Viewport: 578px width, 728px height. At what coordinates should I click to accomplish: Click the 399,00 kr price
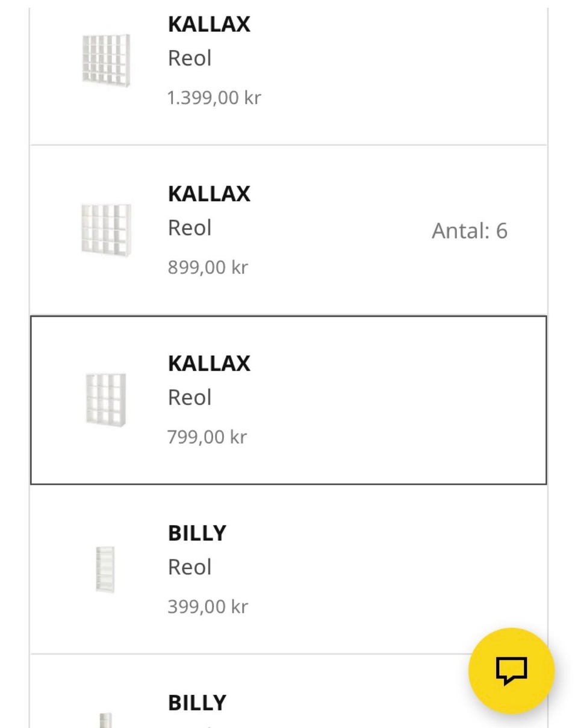(208, 606)
